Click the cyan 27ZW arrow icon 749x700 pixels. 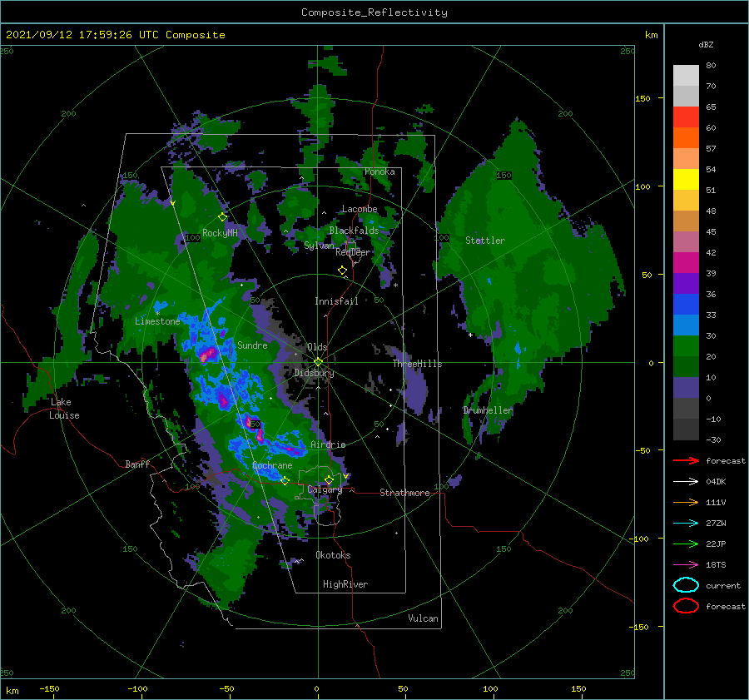click(x=686, y=523)
